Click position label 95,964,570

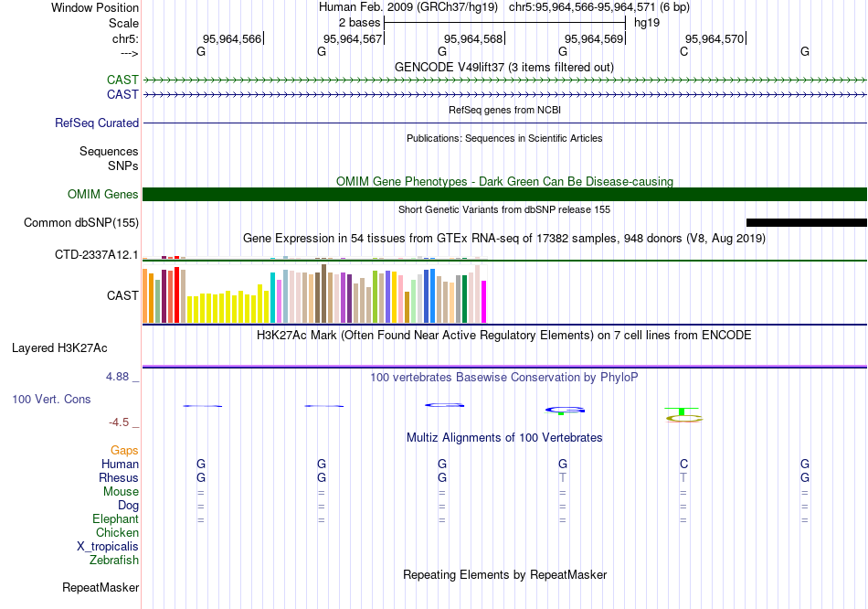(715, 38)
